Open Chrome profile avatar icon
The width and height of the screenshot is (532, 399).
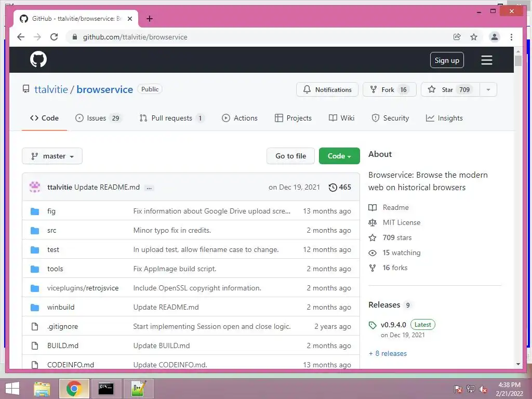pyautogui.click(x=495, y=37)
